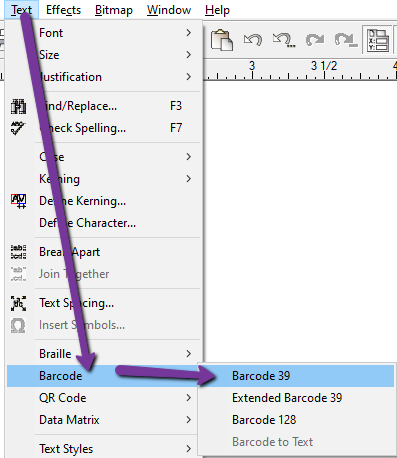Click the Check Spelling checkmark icon
Screen dimensions: 397x458
pyautogui.click(x=18, y=128)
